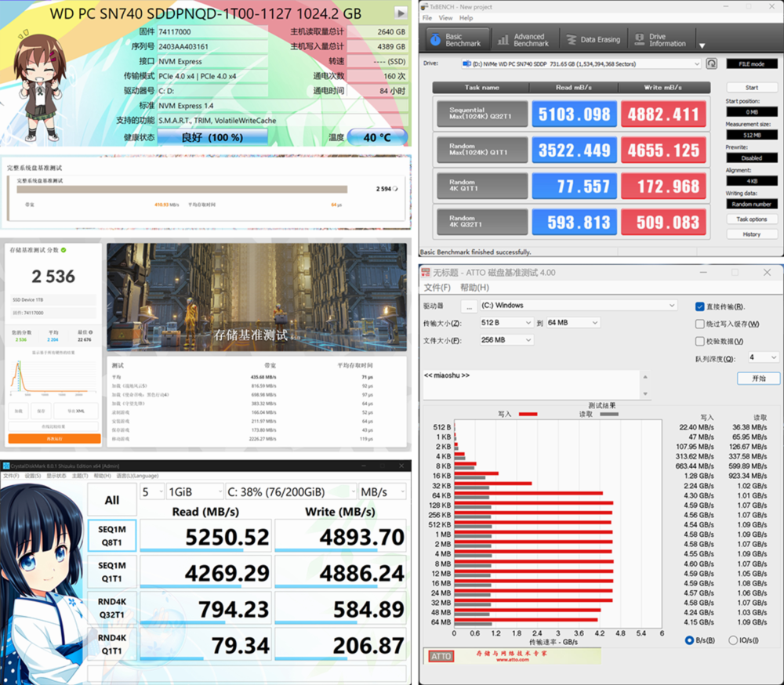This screenshot has width=784, height=685.
Task: Click the Prewrite Disabled field in TxBENCH
Action: click(x=752, y=158)
